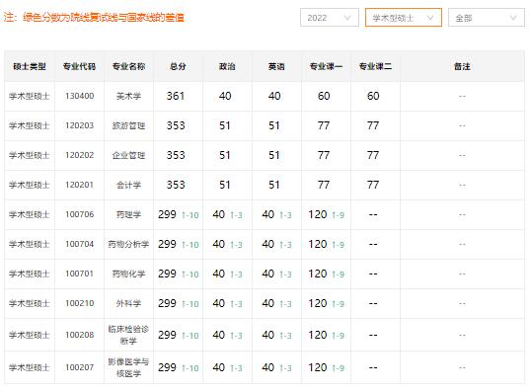Click the 药理学 major name

click(x=128, y=214)
